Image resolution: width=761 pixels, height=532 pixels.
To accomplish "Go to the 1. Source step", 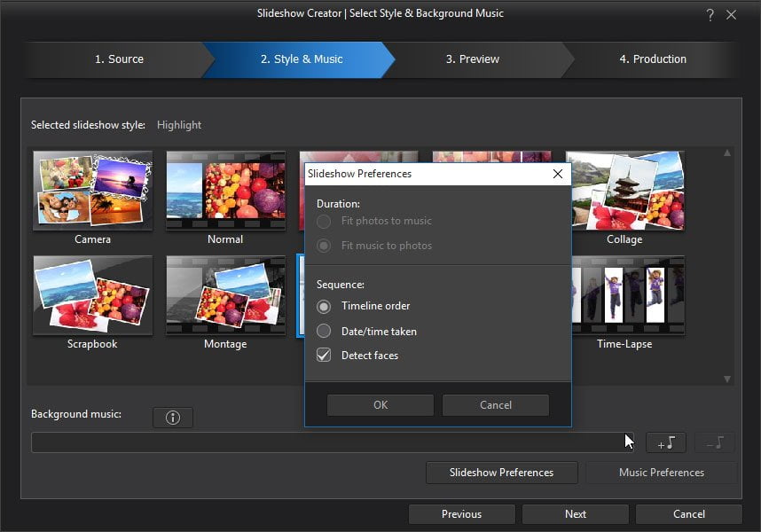I will pyautogui.click(x=119, y=59).
